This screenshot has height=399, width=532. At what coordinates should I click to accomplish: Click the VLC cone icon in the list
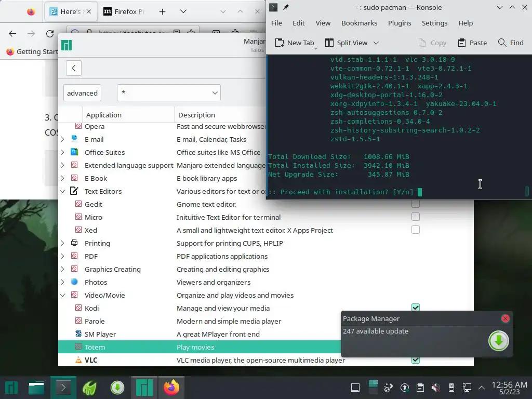[78, 360]
